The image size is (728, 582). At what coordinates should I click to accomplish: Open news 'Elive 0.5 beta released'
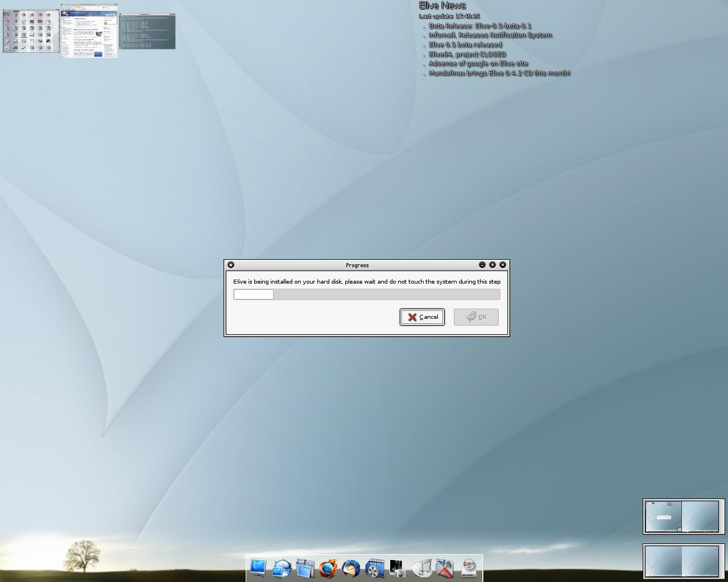pyautogui.click(x=465, y=44)
